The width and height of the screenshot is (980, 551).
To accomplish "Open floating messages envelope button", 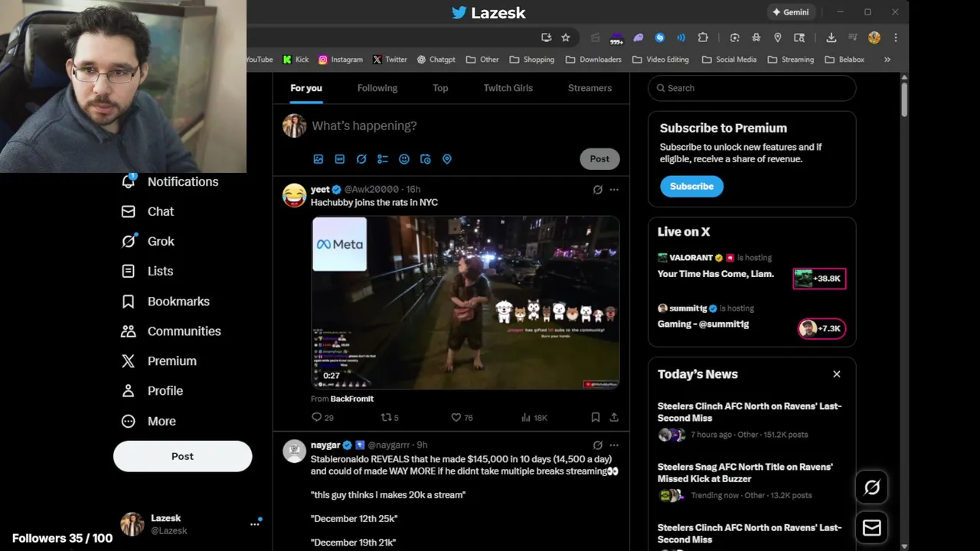I will (x=872, y=528).
